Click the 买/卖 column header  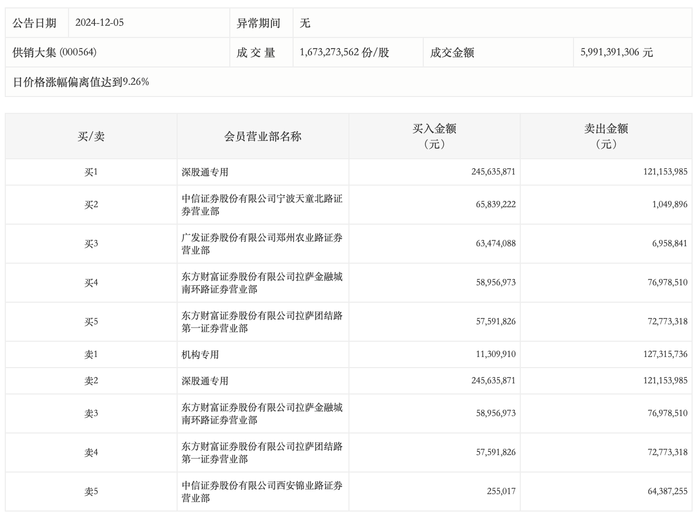91,136
